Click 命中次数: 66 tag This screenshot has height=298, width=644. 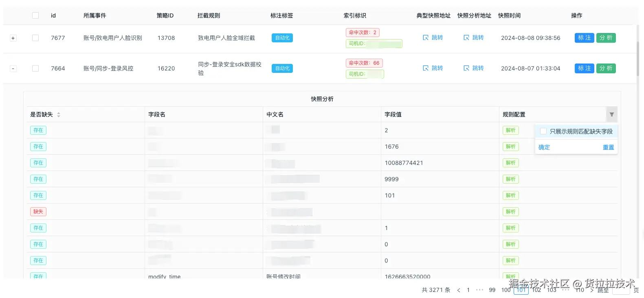tap(364, 63)
